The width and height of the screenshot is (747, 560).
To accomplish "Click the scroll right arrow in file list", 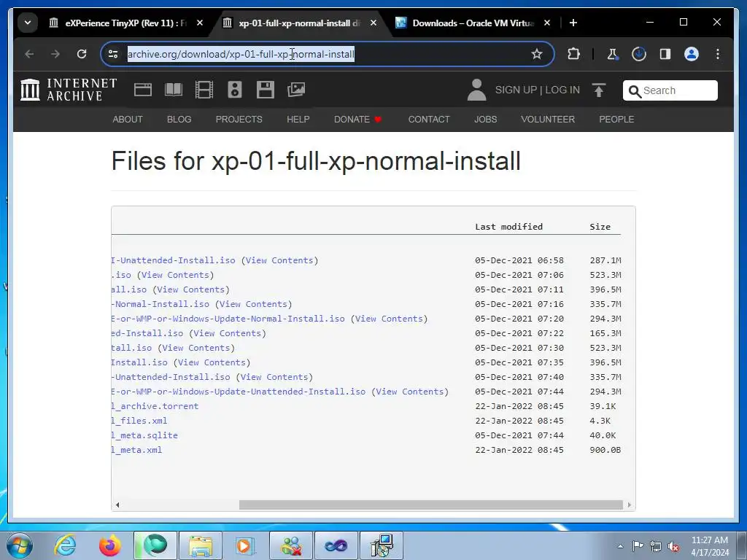I will point(630,505).
